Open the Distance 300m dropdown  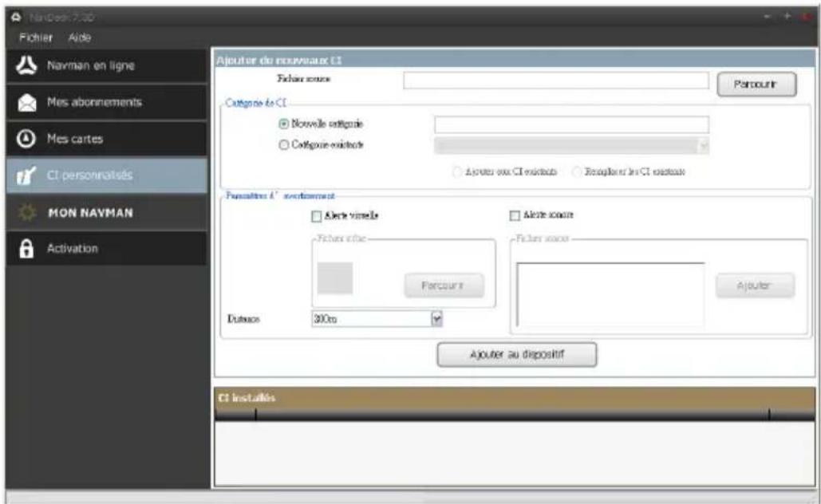pos(436,319)
